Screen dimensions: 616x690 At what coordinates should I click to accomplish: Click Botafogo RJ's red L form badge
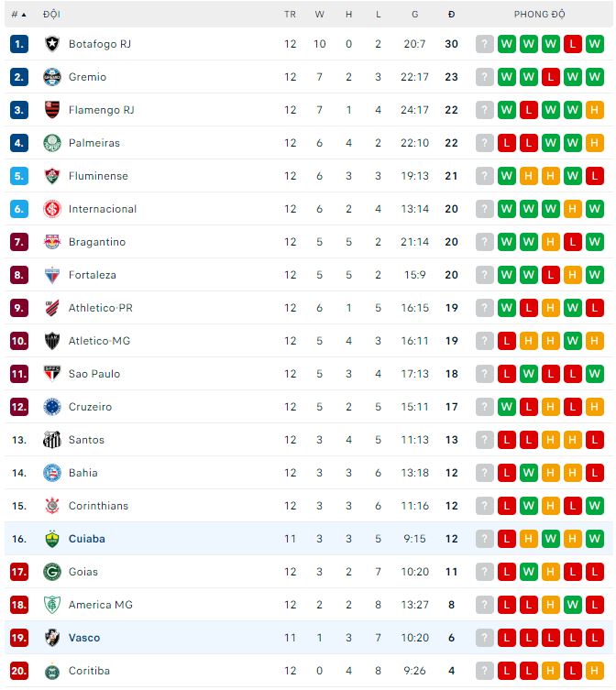click(573, 44)
